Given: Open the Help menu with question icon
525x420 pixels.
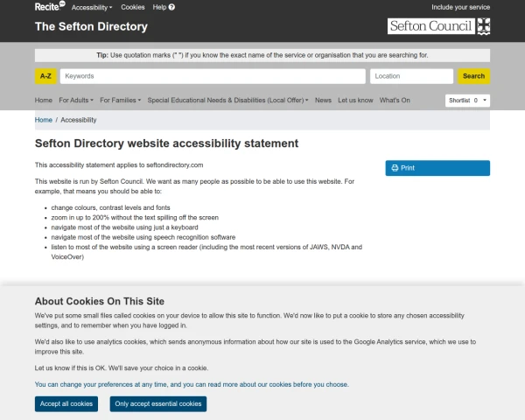Looking at the screenshot, I should (x=164, y=7).
